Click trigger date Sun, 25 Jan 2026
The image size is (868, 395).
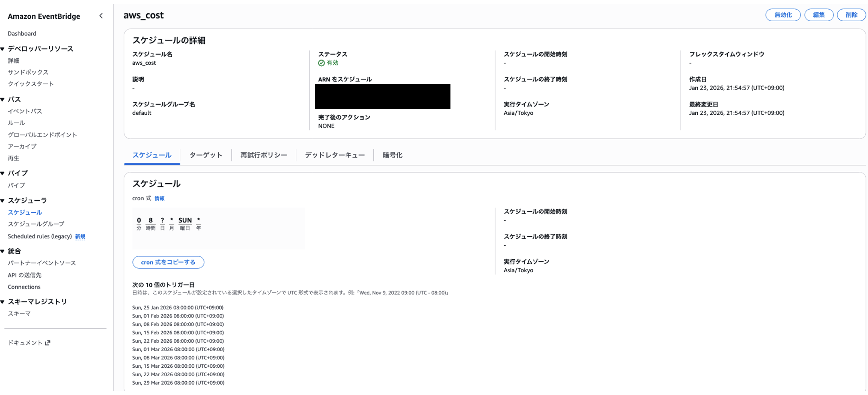click(178, 307)
